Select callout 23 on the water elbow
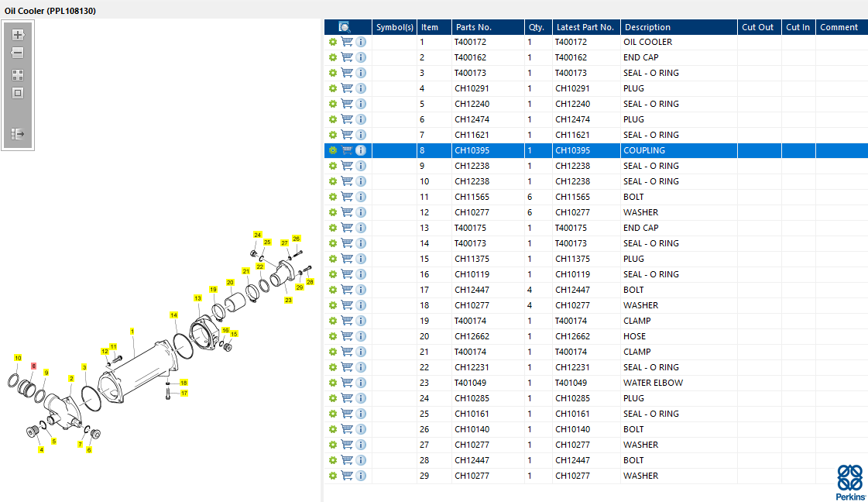The image size is (868, 502). click(x=288, y=300)
